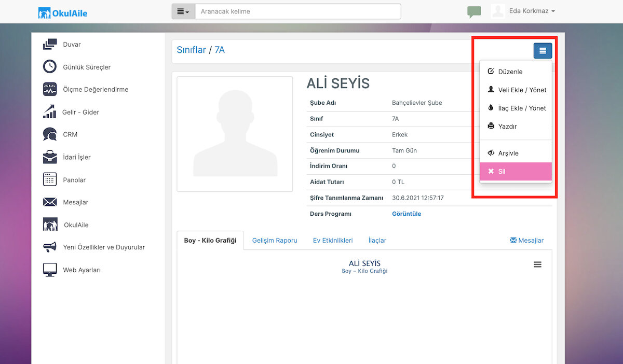Click the Sınıflar breadcrumb link
Screen dimensions: 623x364
pos(192,50)
